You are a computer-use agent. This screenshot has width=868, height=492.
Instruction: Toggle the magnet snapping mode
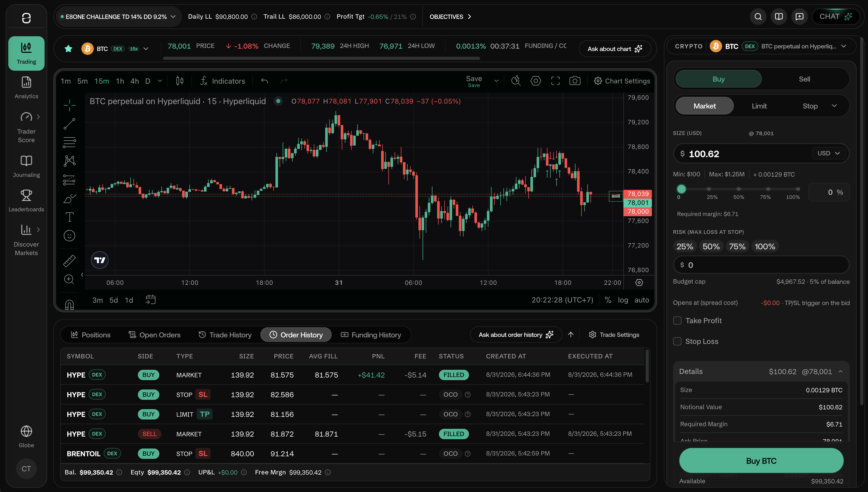(69, 305)
